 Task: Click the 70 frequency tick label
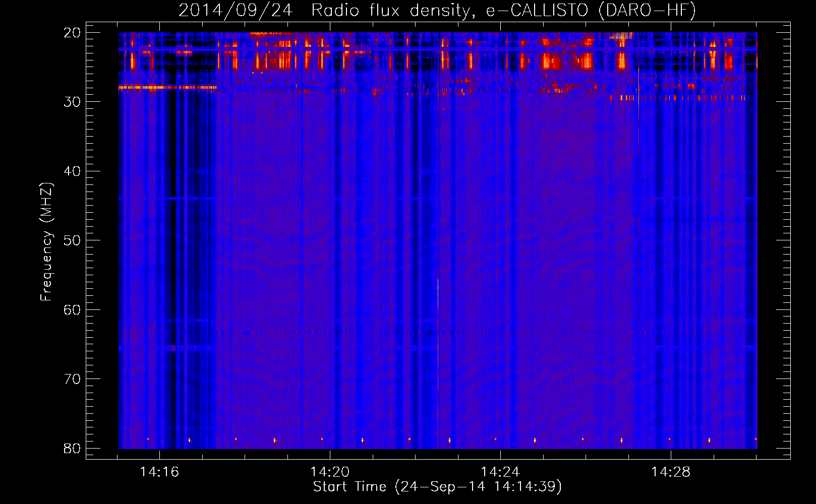[72, 379]
